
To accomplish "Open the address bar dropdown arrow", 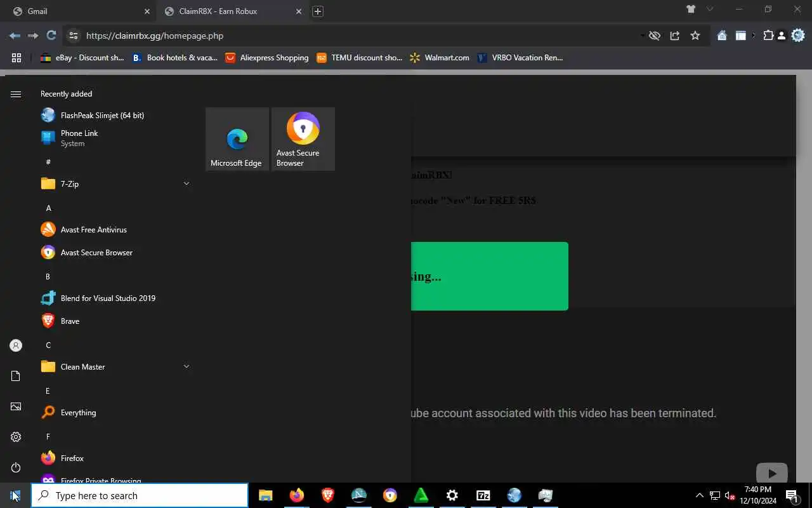I will point(642,36).
